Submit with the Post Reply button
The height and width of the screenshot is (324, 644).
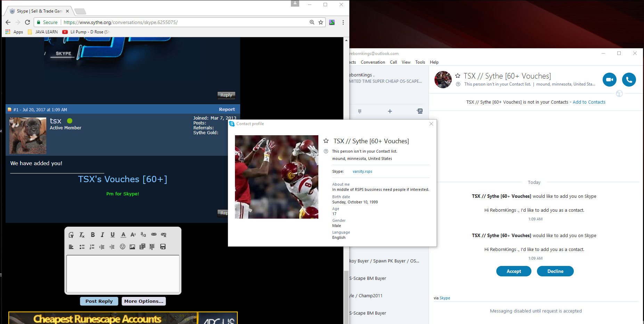99,301
